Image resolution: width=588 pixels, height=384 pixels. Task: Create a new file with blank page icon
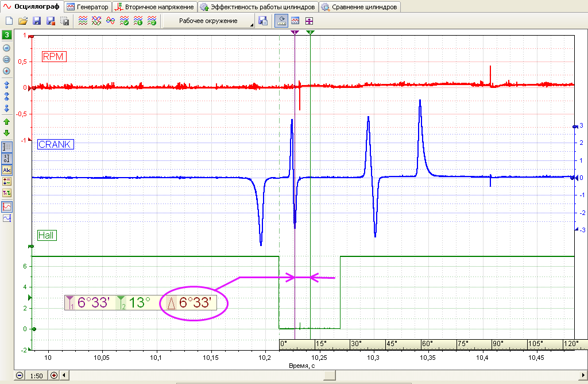click(x=9, y=21)
